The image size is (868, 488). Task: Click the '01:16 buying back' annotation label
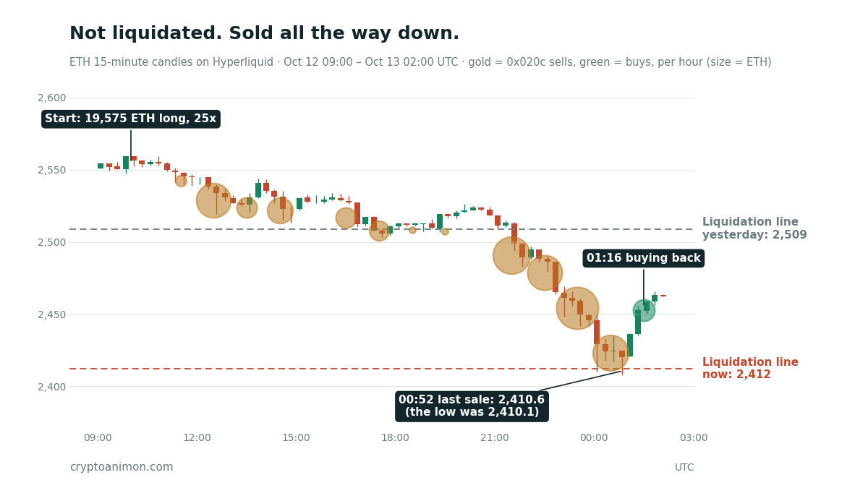(644, 259)
